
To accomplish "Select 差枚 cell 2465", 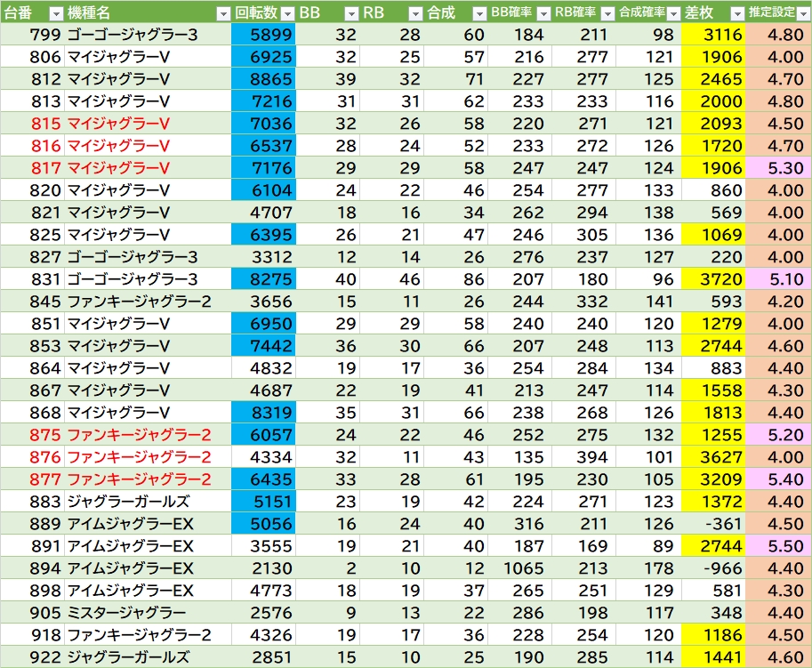I will point(713,79).
